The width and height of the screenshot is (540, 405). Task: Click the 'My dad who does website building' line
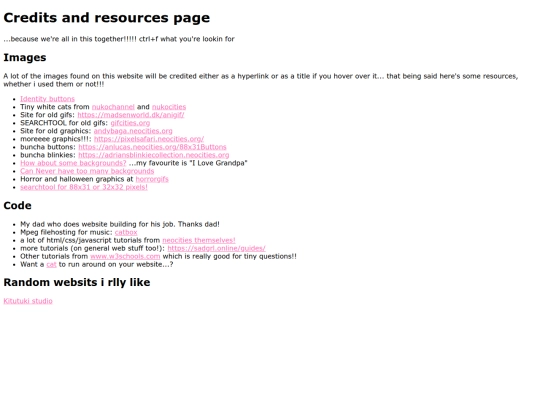click(x=120, y=224)
